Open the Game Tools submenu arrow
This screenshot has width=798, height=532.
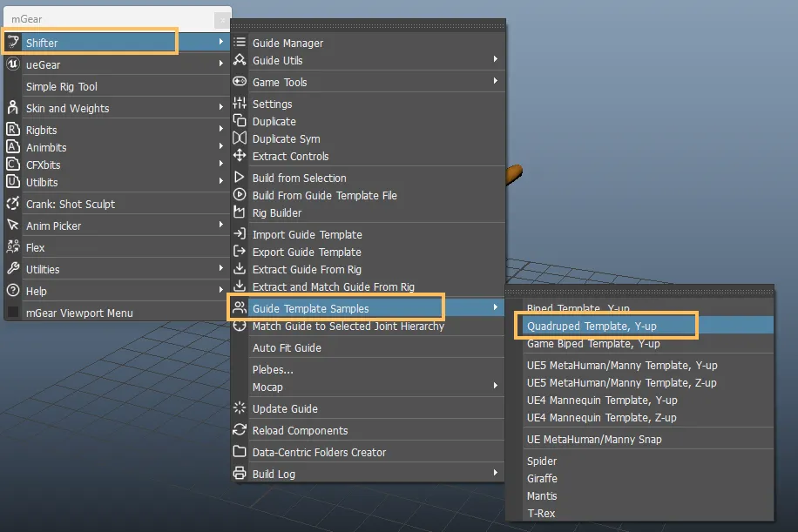(495, 82)
